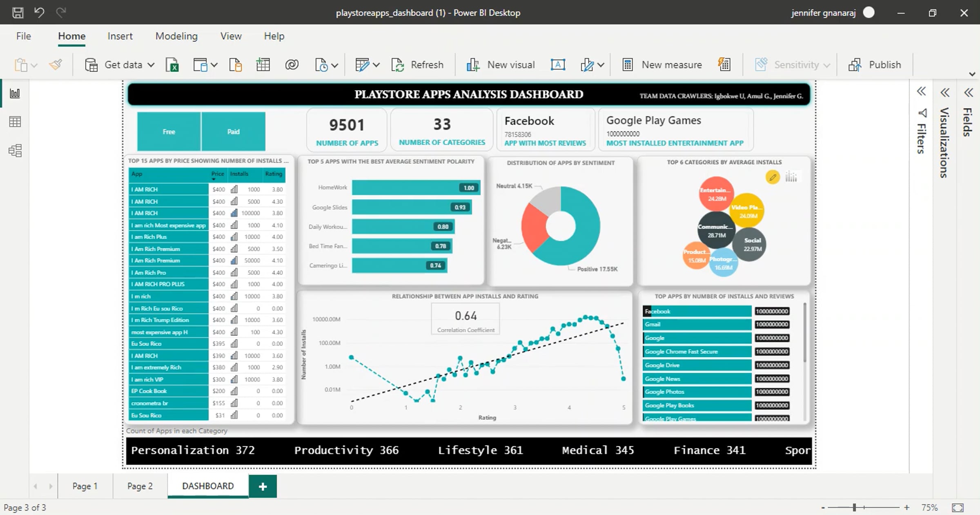Click the Rating column header in table

274,174
